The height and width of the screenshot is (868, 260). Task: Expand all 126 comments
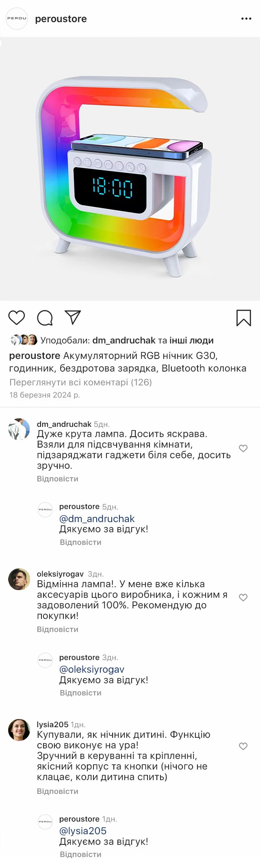[80, 382]
